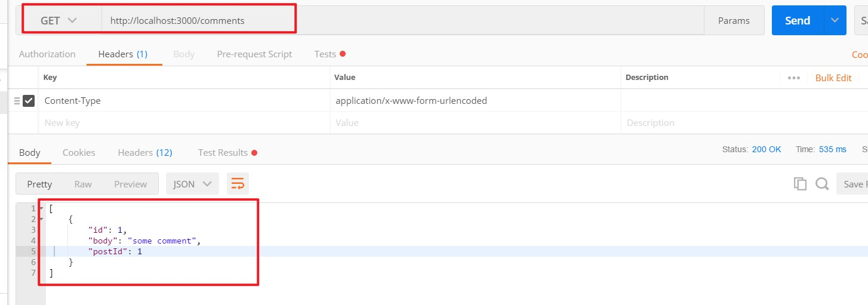
Task: Expand the Send options arrow
Action: tap(835, 20)
